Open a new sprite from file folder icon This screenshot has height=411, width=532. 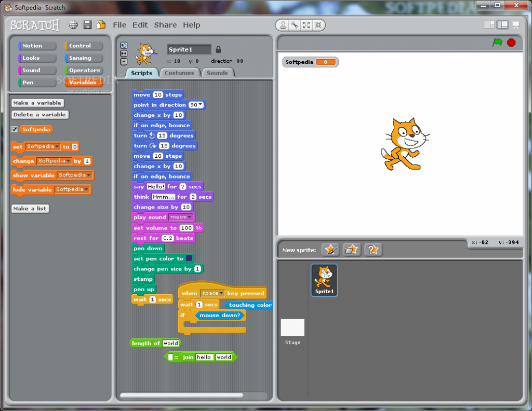[351, 250]
